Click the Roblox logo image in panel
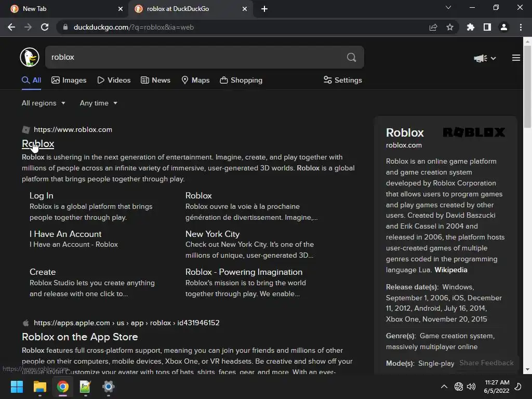The height and width of the screenshot is (399, 532). [474, 132]
